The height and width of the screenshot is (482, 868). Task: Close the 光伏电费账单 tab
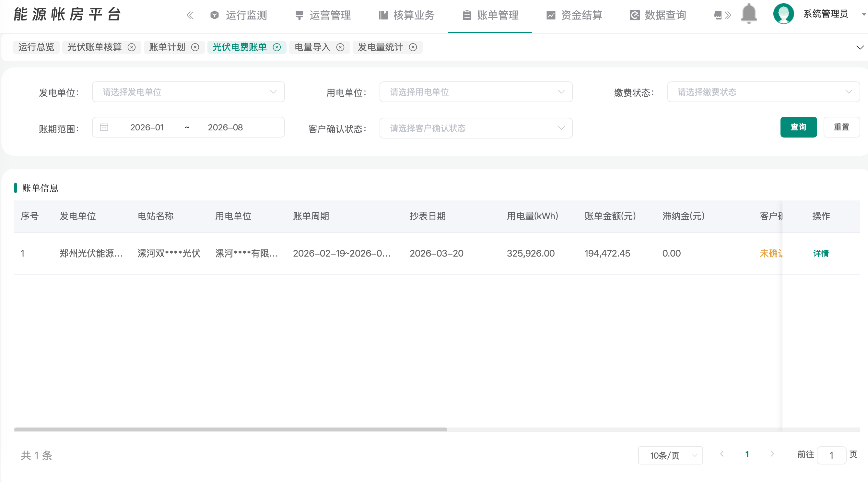pos(277,47)
